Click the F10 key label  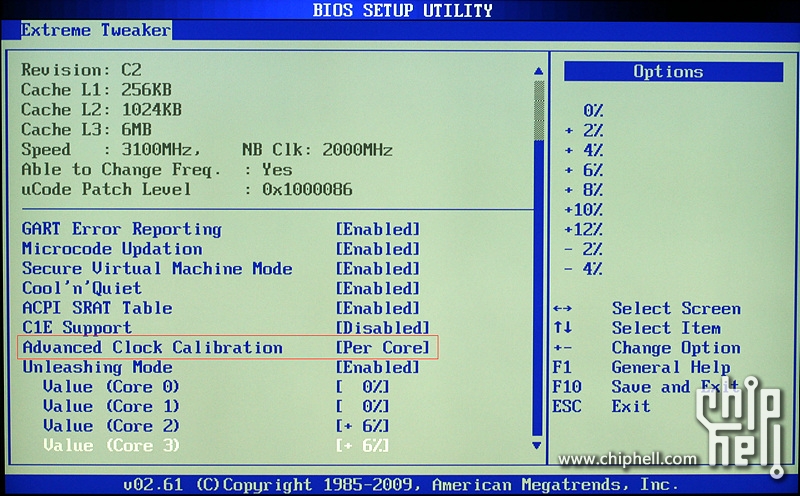click(567, 387)
